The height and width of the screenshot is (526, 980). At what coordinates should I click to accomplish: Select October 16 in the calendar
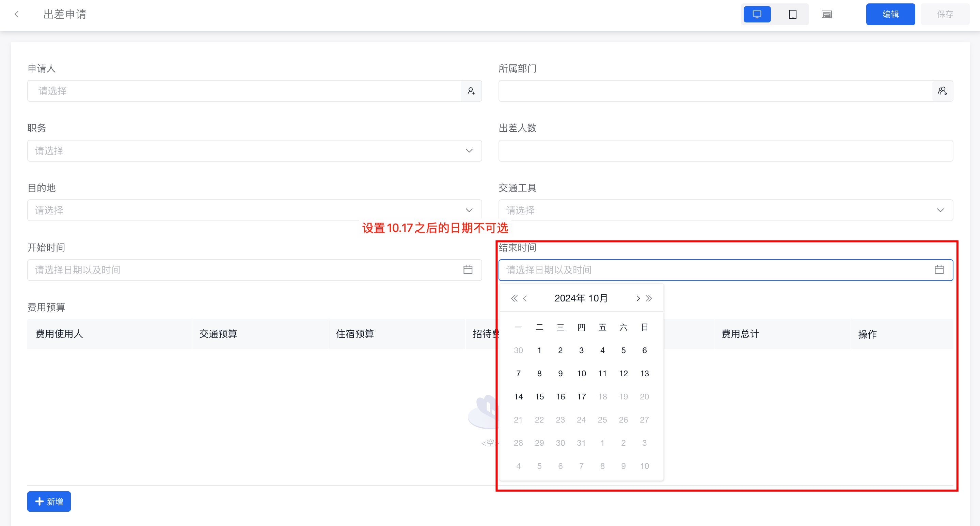coord(560,397)
